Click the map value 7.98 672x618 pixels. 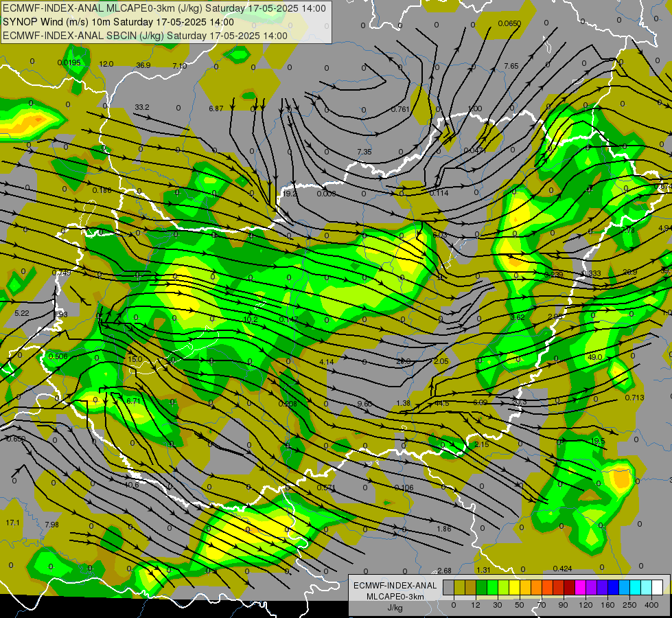(x=52, y=525)
